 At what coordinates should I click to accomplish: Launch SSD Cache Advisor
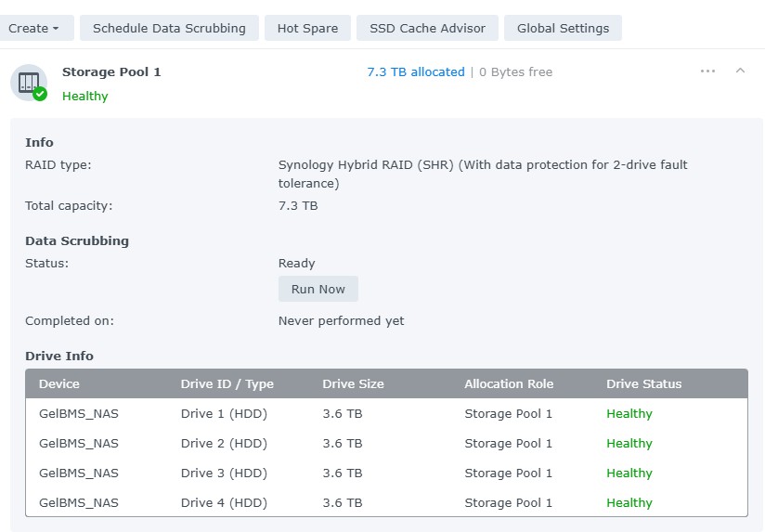pos(427,28)
